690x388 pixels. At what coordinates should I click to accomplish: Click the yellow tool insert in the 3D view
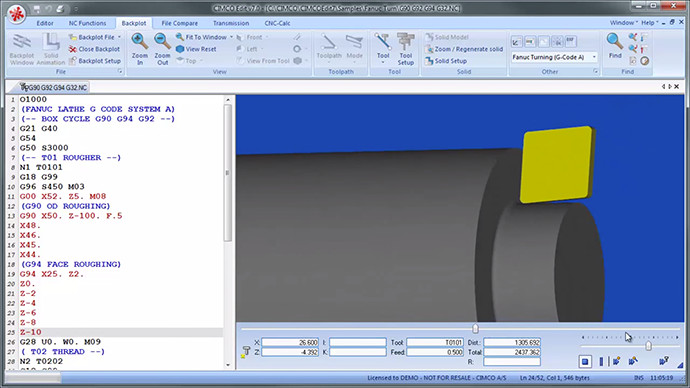[557, 165]
